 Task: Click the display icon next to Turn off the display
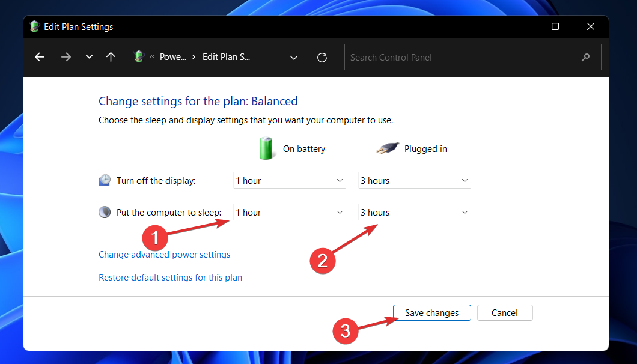point(105,179)
